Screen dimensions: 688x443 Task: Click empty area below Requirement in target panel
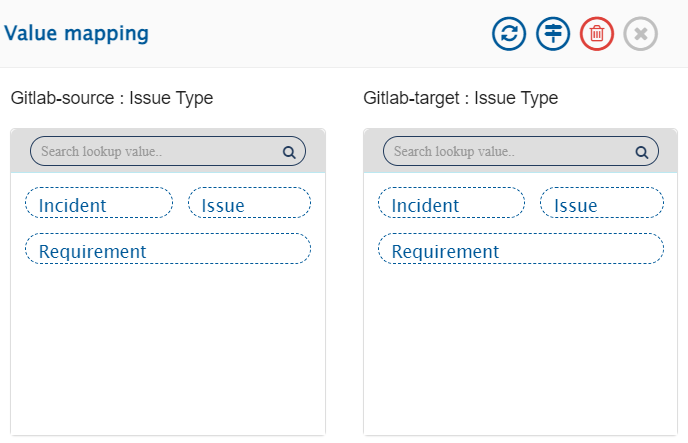pyautogui.click(x=520, y=350)
